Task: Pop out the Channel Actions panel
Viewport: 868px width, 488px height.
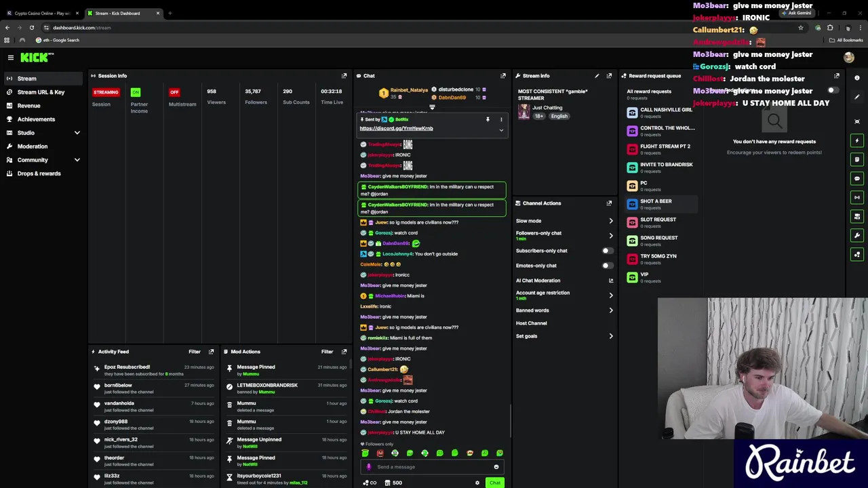Action: click(609, 203)
